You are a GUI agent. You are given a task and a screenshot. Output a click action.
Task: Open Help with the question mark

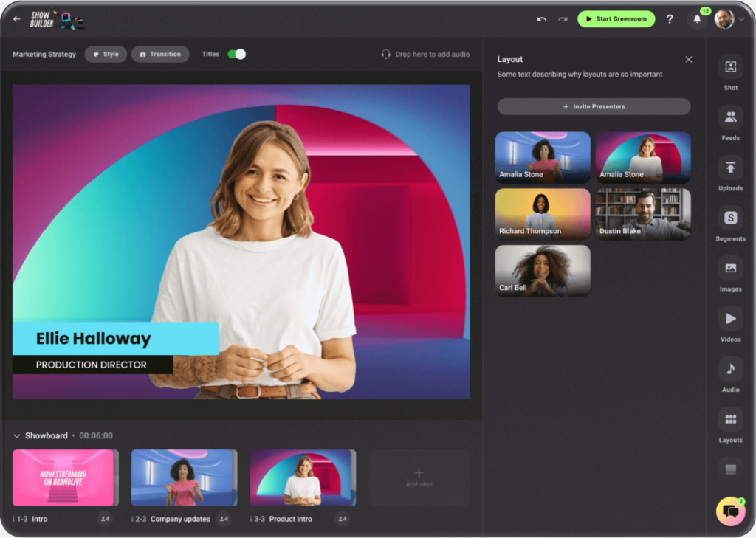(670, 19)
